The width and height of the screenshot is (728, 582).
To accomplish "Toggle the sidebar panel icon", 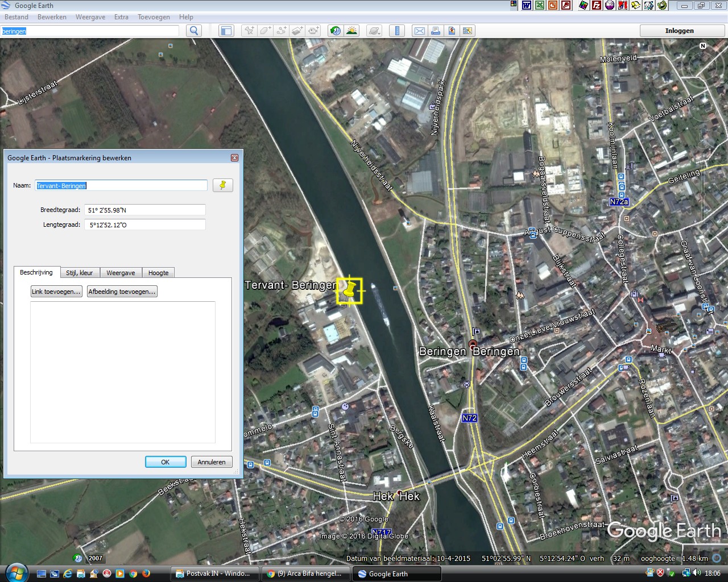I will (226, 31).
